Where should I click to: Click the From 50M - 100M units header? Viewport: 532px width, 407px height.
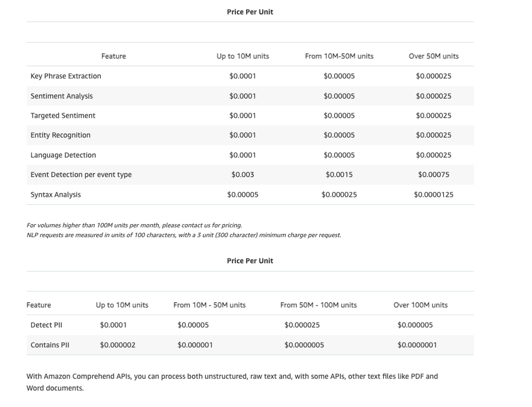(319, 305)
